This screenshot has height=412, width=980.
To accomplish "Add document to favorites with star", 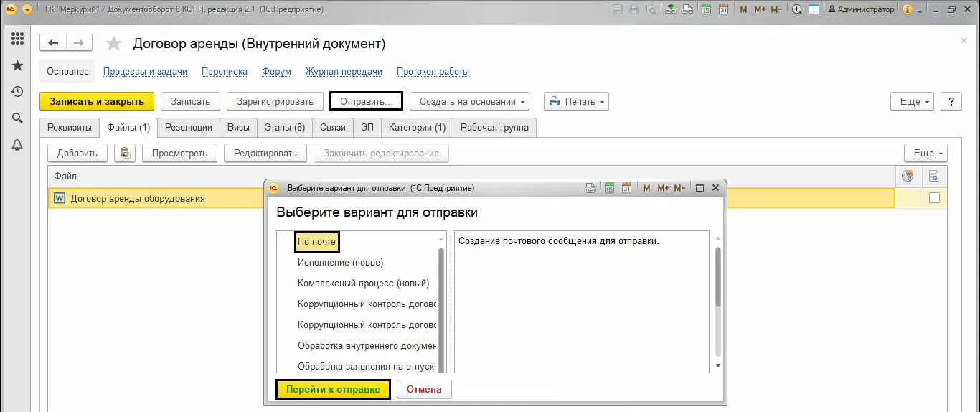I will click(113, 44).
